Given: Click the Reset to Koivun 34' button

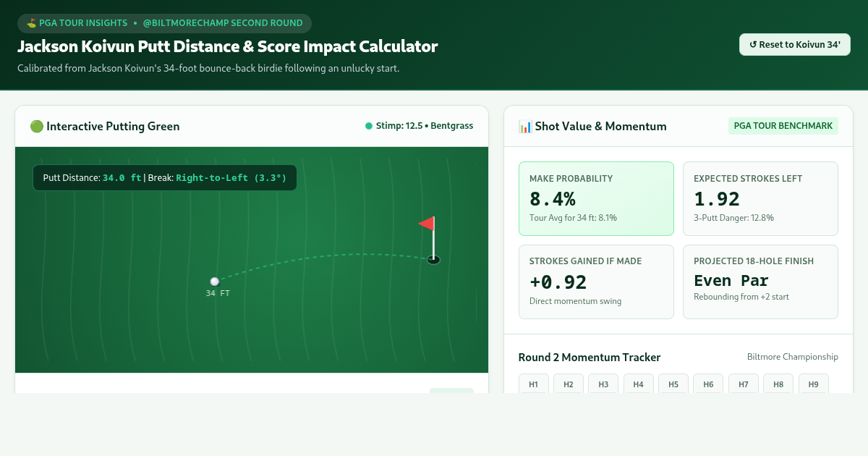Looking at the screenshot, I should (x=795, y=44).
